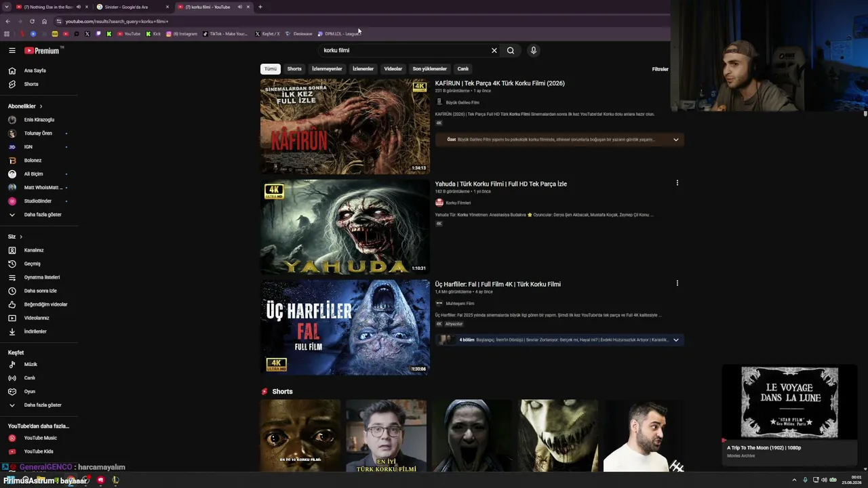Viewport: 868px width, 488px height.
Task: Select the Shorts filter chip
Action: (294, 68)
